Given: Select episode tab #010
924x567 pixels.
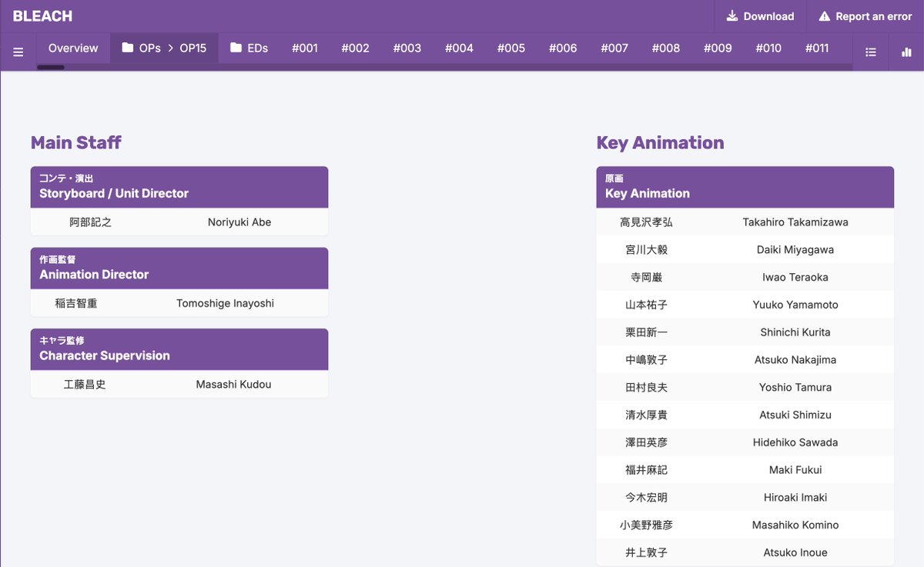Looking at the screenshot, I should (x=768, y=48).
